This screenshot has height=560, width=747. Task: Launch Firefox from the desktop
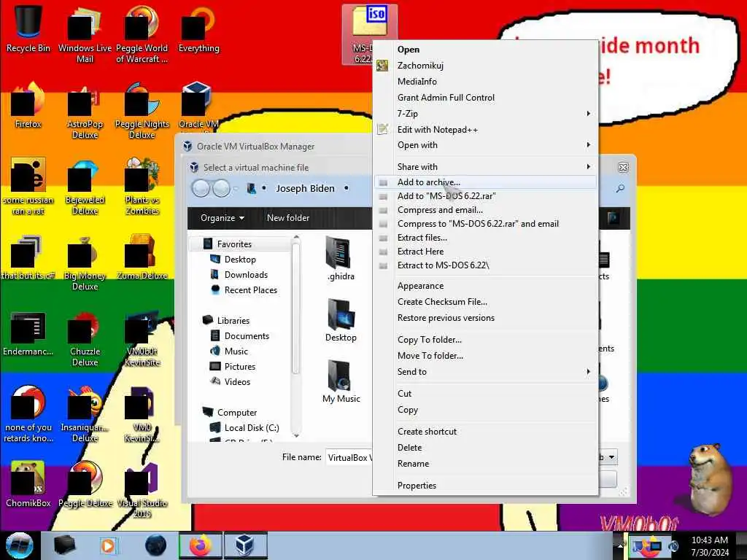(x=28, y=106)
